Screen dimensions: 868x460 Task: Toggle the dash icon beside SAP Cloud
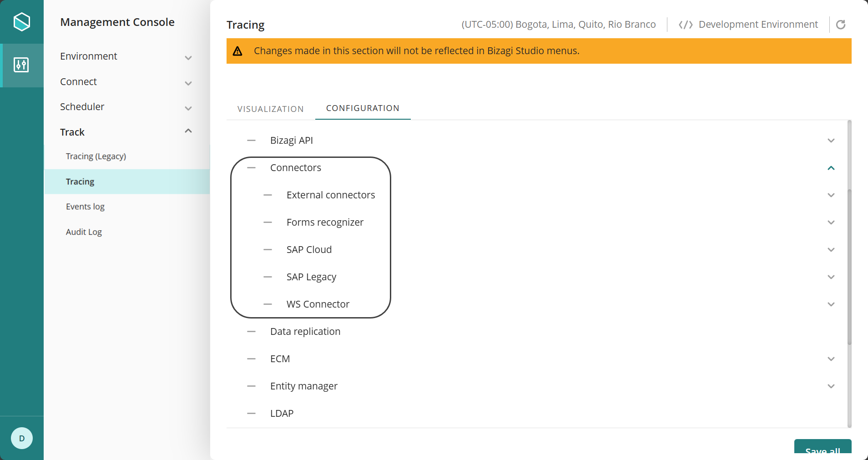point(267,250)
